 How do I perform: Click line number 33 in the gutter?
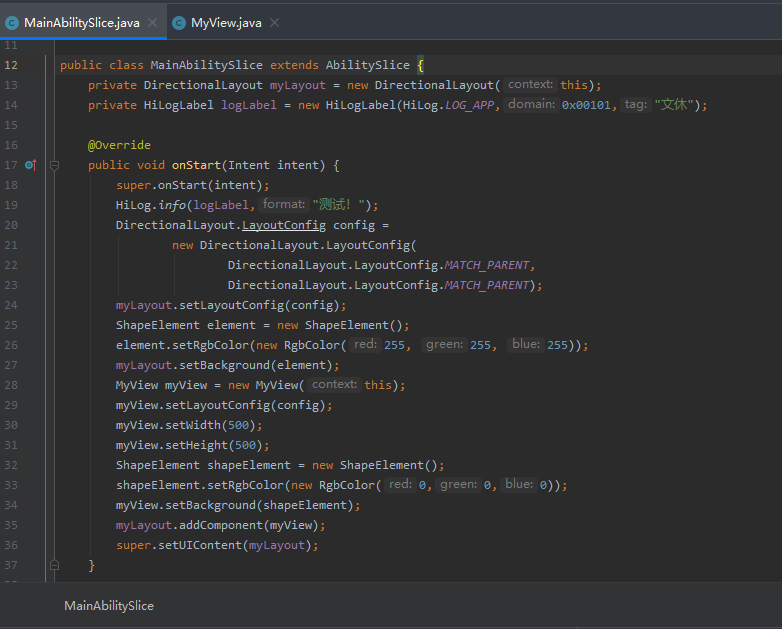[x=11, y=485]
